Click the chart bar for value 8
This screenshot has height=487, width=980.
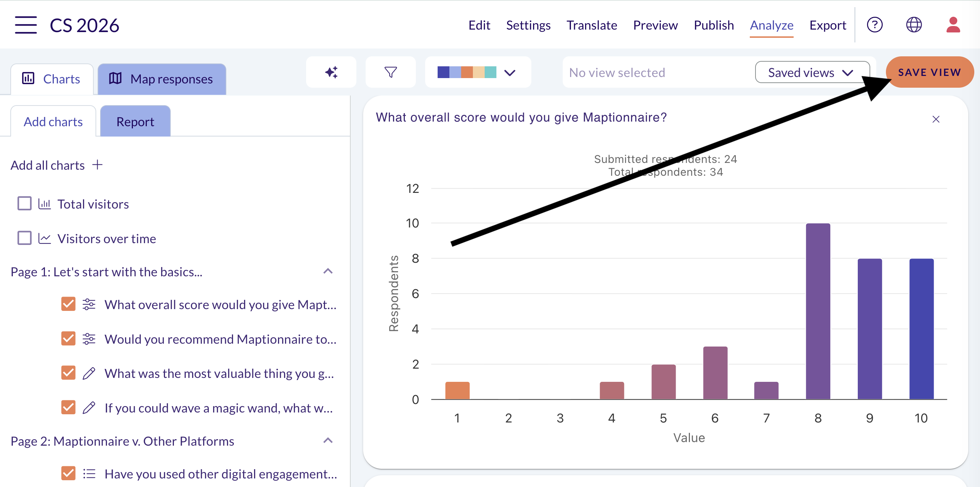(x=818, y=311)
